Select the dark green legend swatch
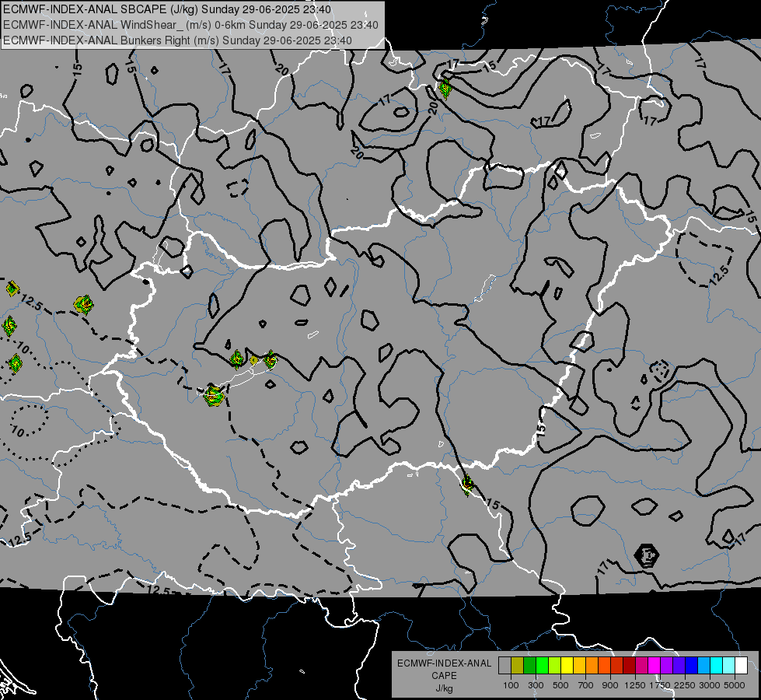The height and width of the screenshot is (700, 761). [x=529, y=666]
